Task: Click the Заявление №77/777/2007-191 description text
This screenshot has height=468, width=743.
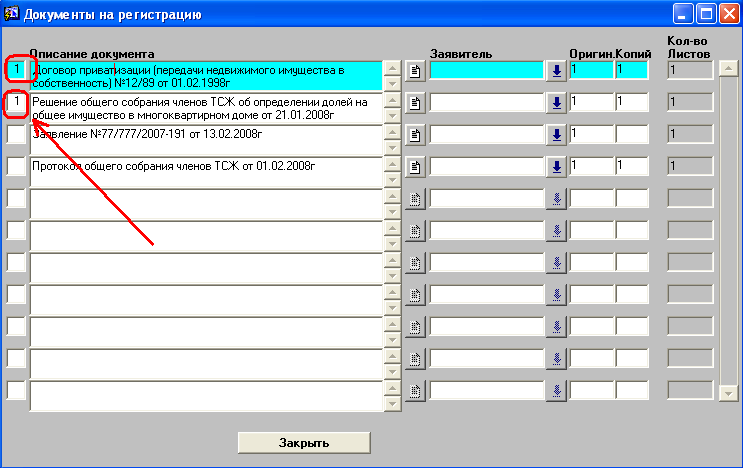Action: point(206,140)
